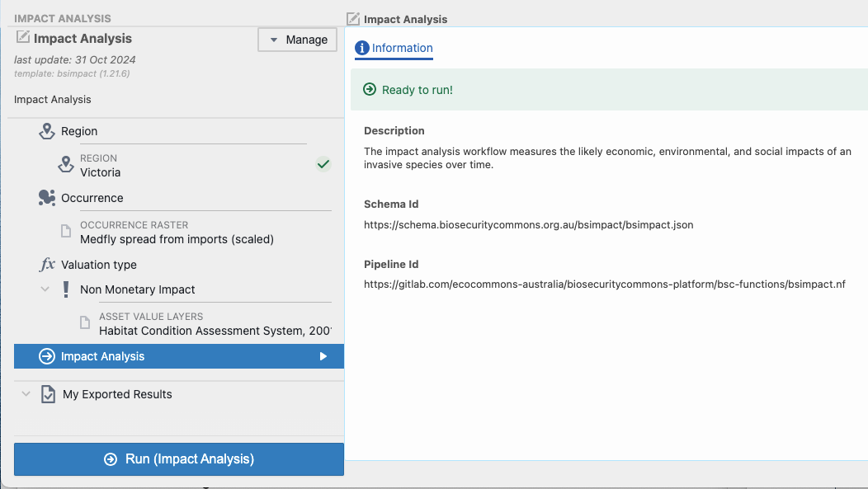Click last update: 31 Oct 2024 text
The height and width of the screenshot is (489, 868).
(x=75, y=59)
